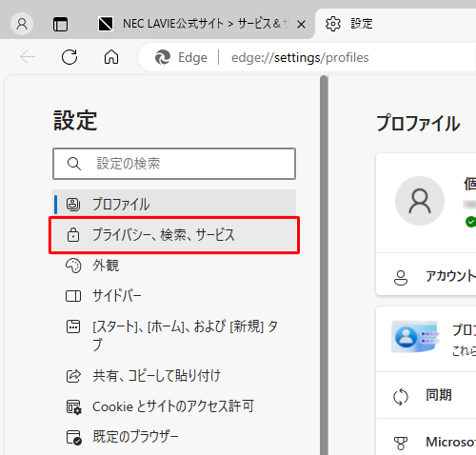The height and width of the screenshot is (455, 476).
Task: Click the lock icon for プライバシー
Action: point(73,235)
